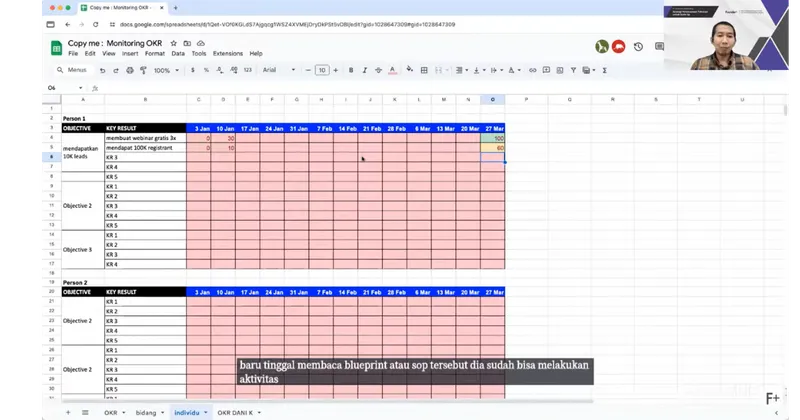800x420 pixels.
Task: Click the Menus search box
Action: 72,70
